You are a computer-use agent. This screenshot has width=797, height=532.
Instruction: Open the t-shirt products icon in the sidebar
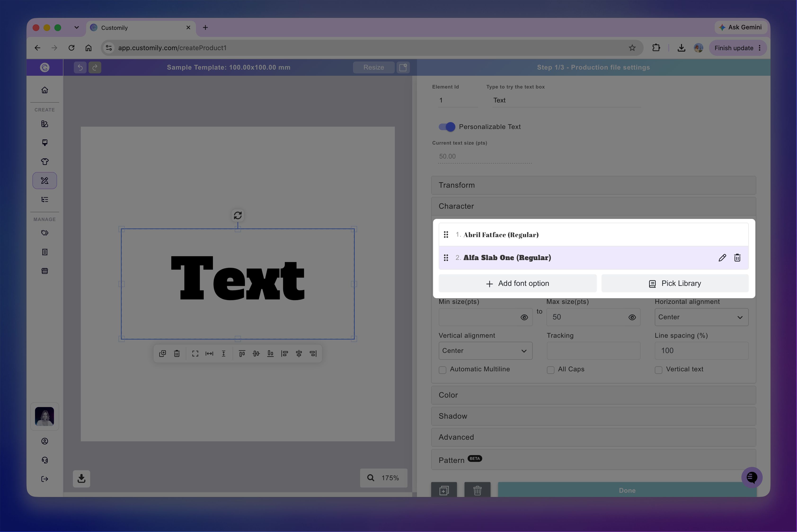(44, 161)
